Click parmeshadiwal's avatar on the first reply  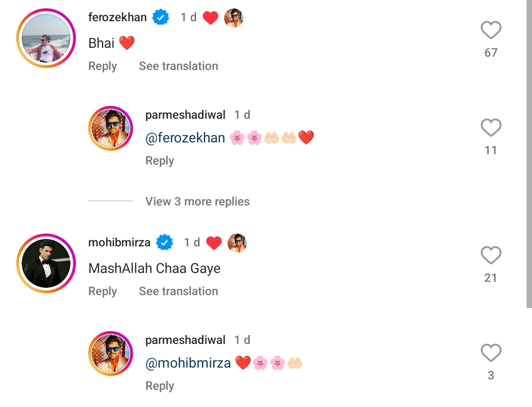click(110, 128)
